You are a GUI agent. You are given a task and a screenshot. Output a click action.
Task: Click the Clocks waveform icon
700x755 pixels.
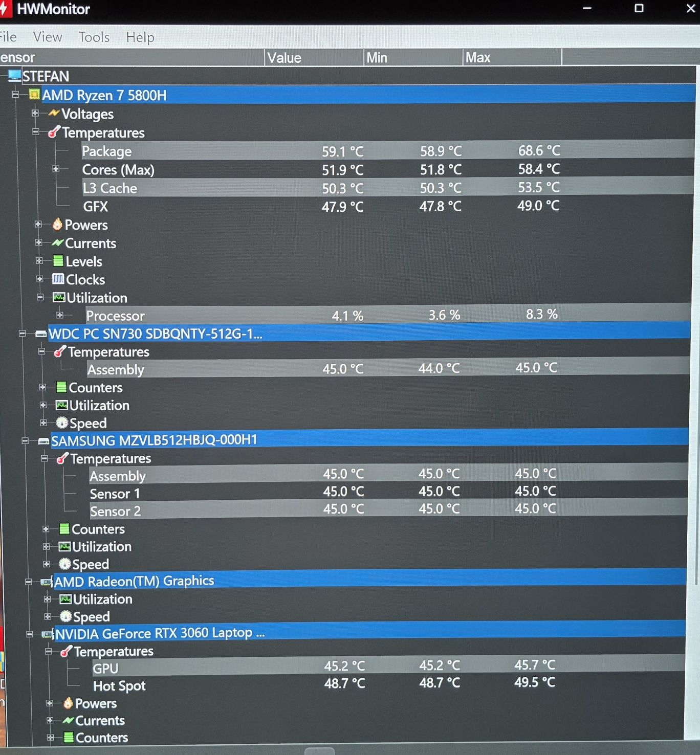point(58,279)
